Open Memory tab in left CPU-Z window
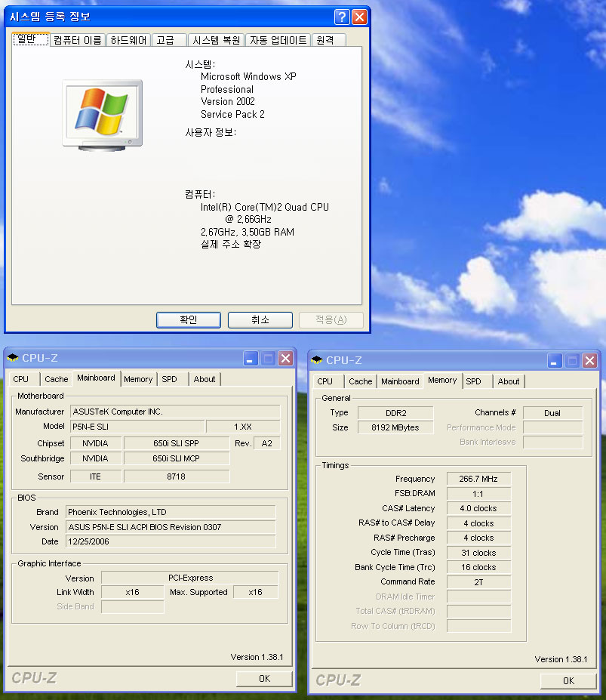606x700 pixels. point(139,379)
